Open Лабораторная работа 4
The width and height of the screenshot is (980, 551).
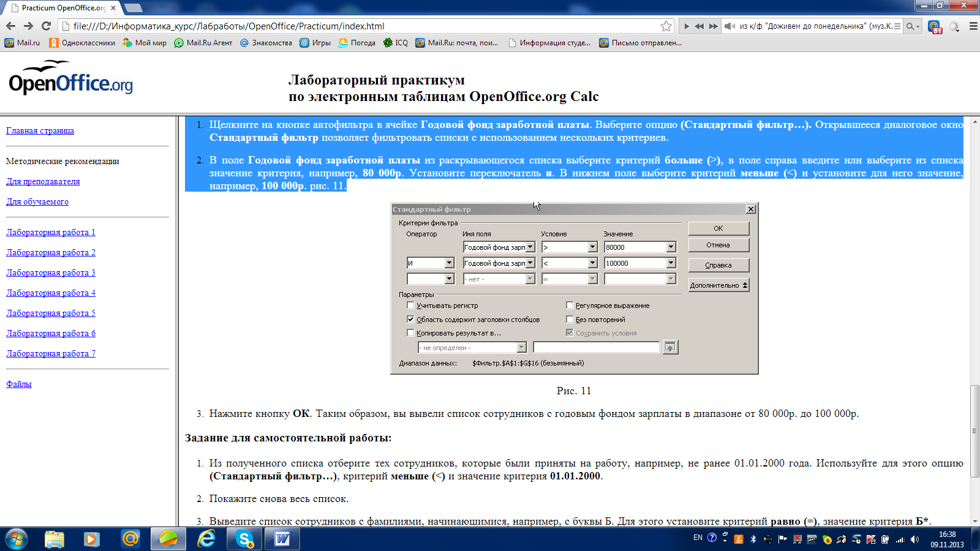51,293
